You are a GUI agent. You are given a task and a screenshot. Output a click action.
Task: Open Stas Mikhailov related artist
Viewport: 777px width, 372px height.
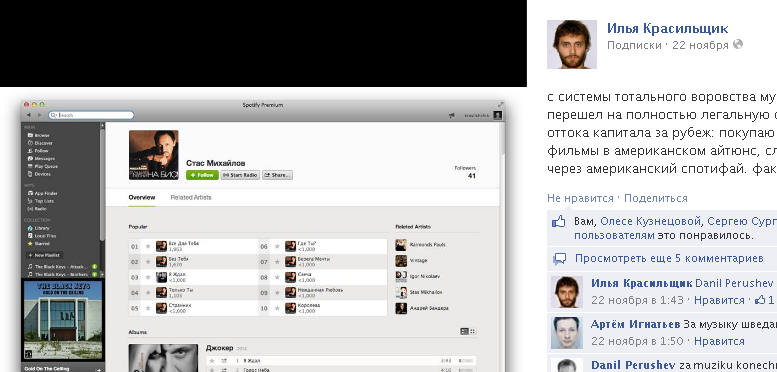[x=419, y=292]
